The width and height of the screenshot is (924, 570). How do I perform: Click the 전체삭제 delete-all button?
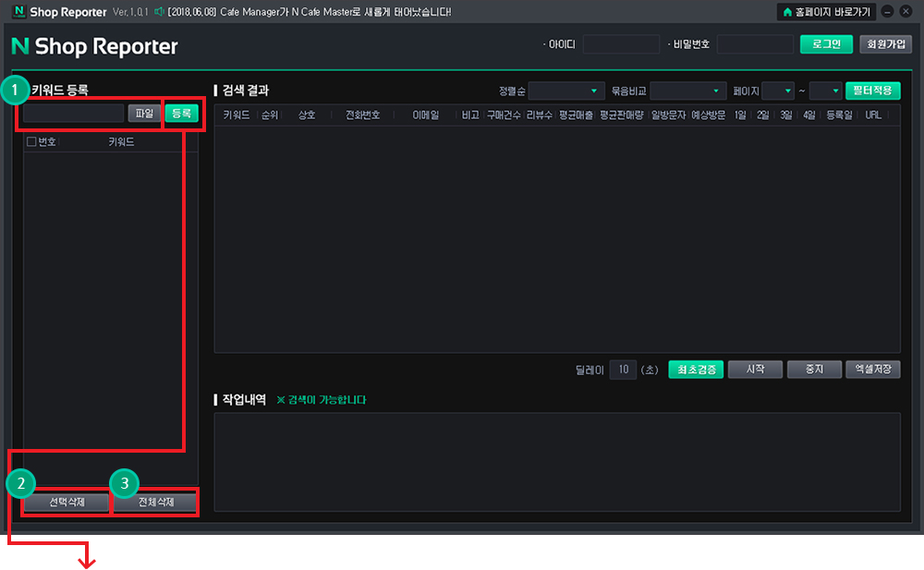tap(156, 503)
